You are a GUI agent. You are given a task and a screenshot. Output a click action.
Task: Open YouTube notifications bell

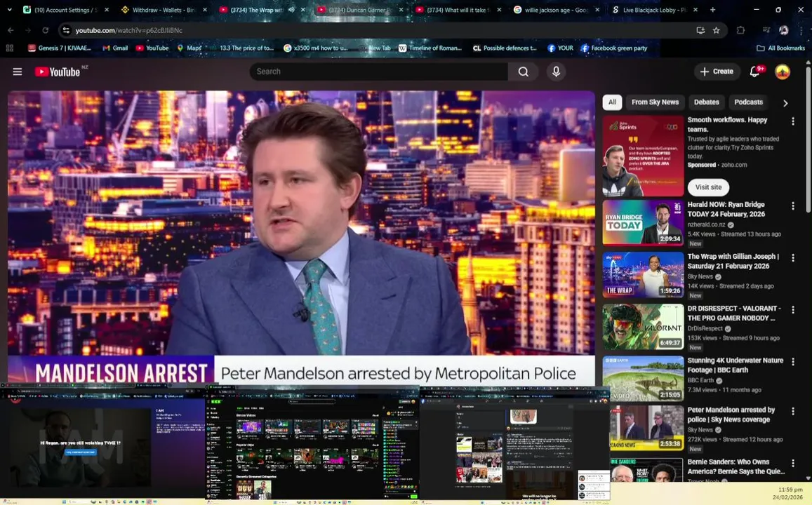pos(755,72)
